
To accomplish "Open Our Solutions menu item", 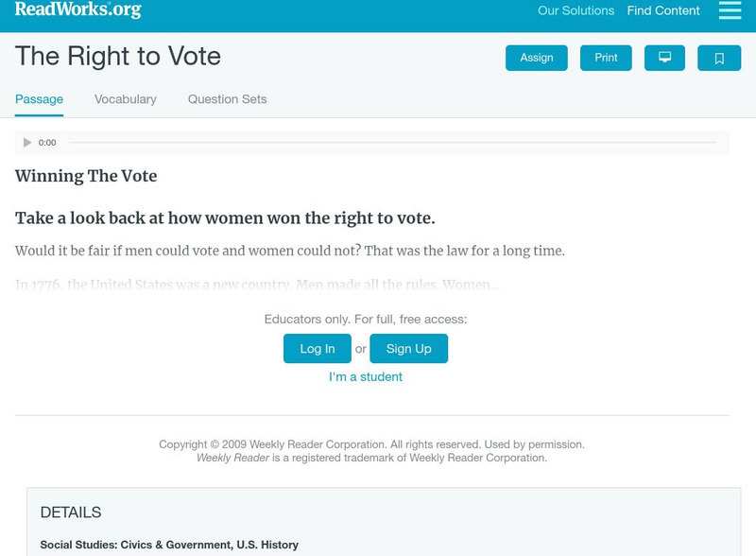I will (x=576, y=11).
